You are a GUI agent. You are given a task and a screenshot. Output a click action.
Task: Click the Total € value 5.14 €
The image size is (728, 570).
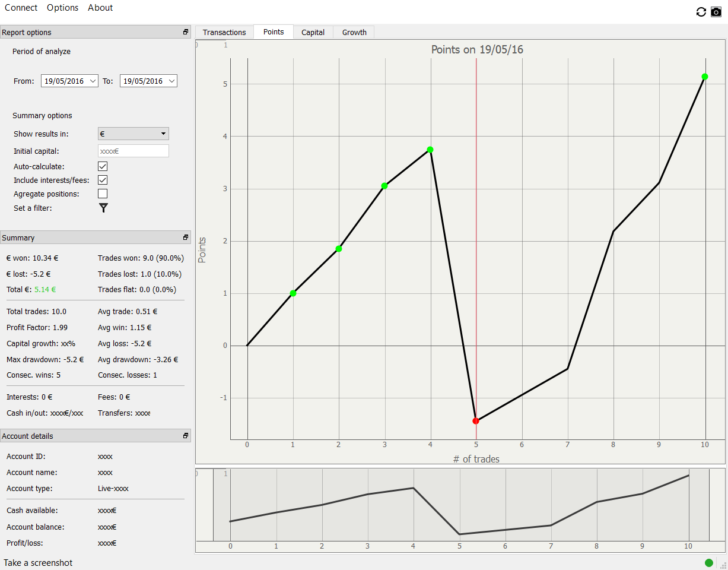pyautogui.click(x=46, y=290)
